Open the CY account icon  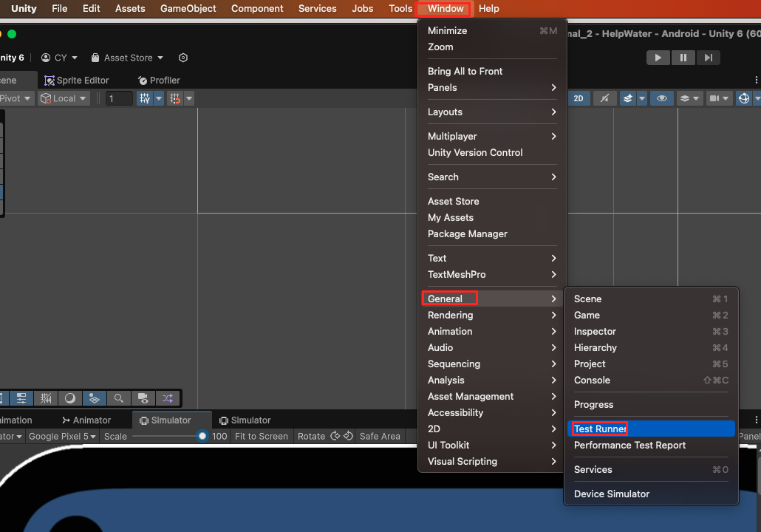point(46,58)
